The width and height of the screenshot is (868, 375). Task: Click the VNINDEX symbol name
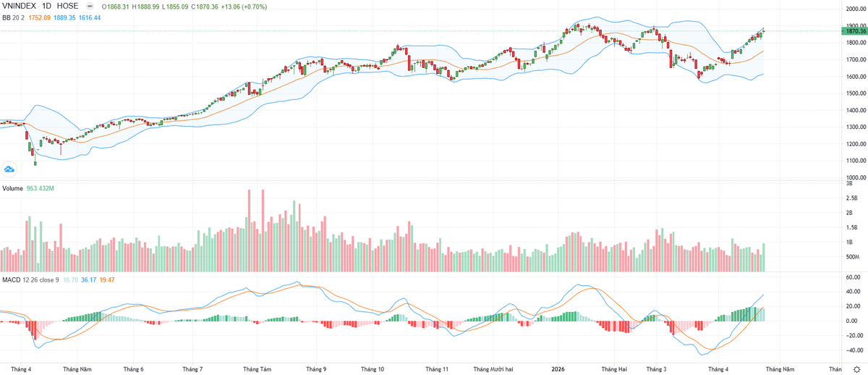(19, 6)
